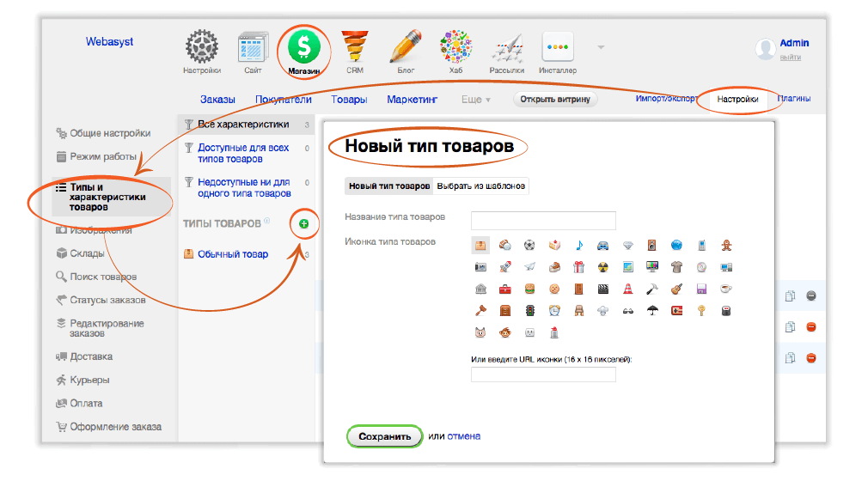Open the Настройки gear app
The image size is (868, 481).
coord(201,46)
